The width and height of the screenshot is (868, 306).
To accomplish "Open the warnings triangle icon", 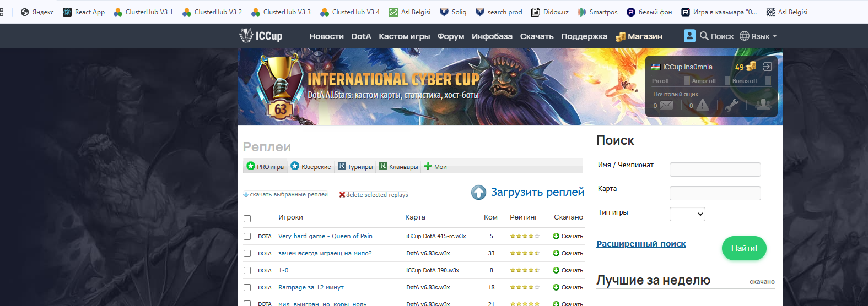I will click(703, 105).
